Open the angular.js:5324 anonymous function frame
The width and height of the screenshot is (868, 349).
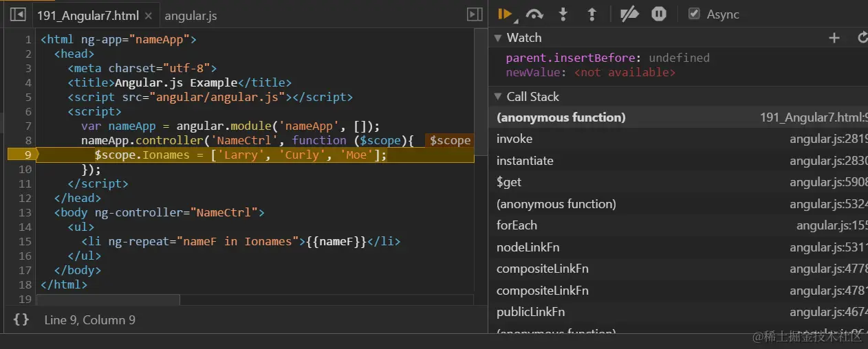pos(678,204)
